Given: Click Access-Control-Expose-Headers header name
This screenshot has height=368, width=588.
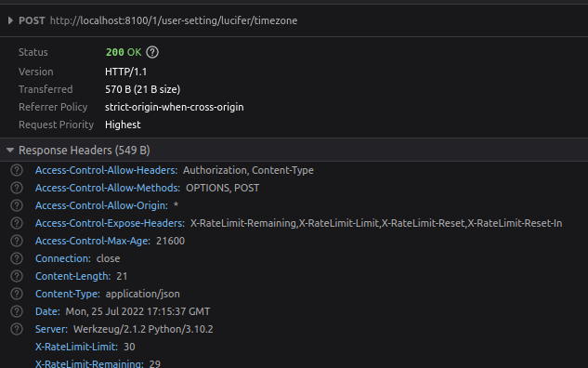Looking at the screenshot, I should tap(110, 223).
